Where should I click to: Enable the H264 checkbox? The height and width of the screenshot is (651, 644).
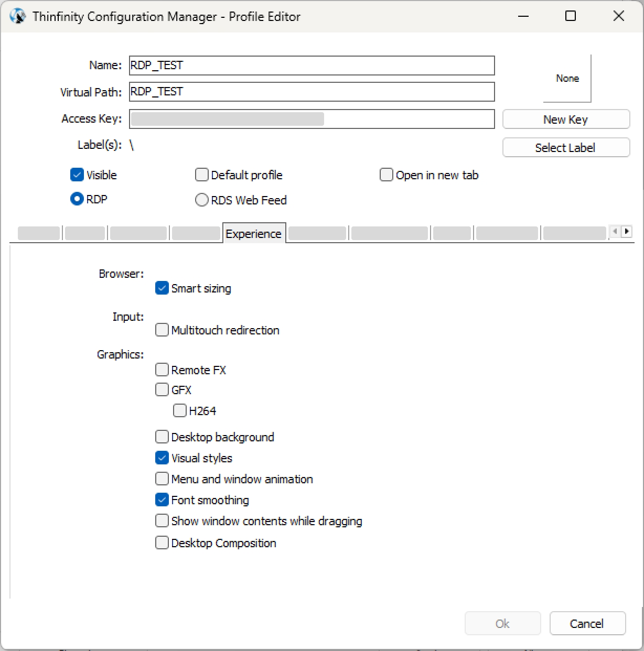[180, 411]
